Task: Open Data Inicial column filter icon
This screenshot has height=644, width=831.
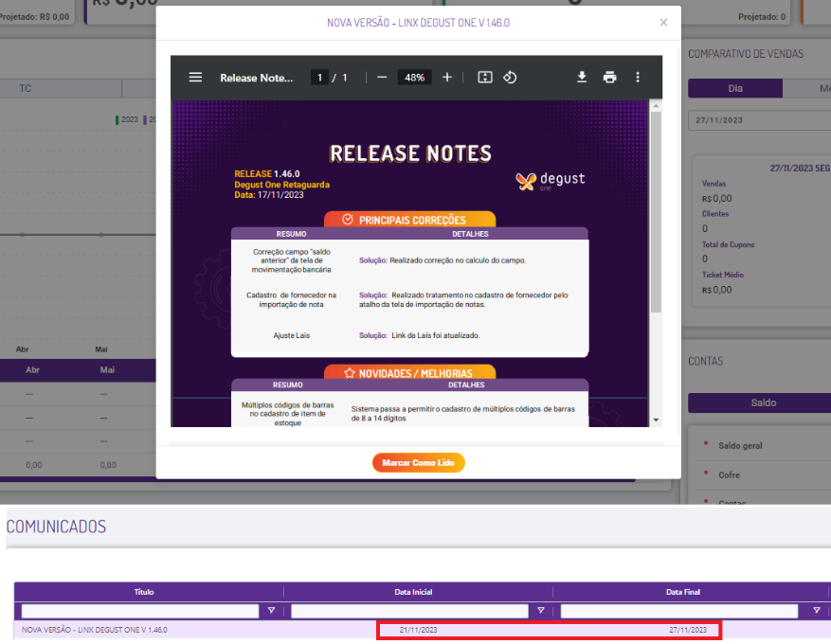Action: coord(540,611)
